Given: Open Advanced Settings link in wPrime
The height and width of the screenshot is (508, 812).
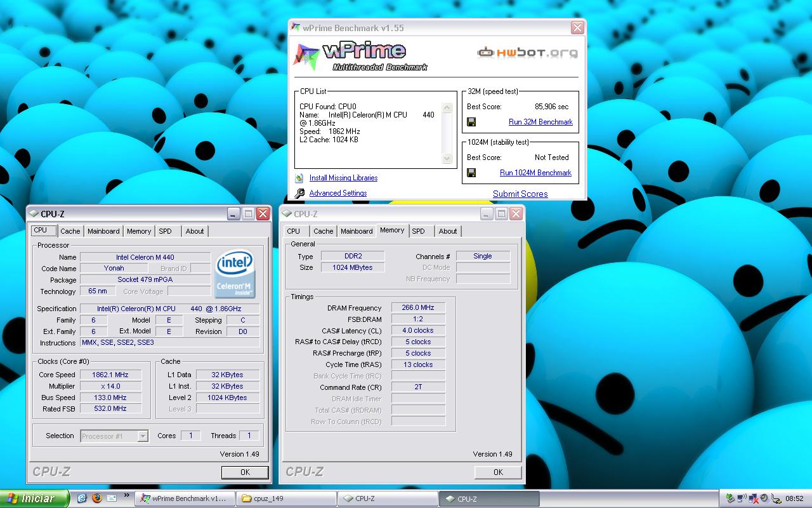Looking at the screenshot, I should pos(338,193).
